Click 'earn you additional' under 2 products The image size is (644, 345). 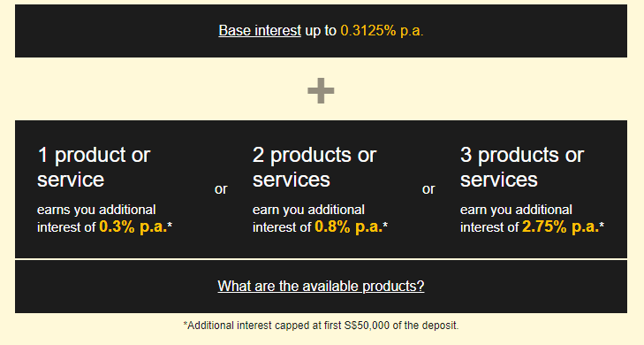308,210
